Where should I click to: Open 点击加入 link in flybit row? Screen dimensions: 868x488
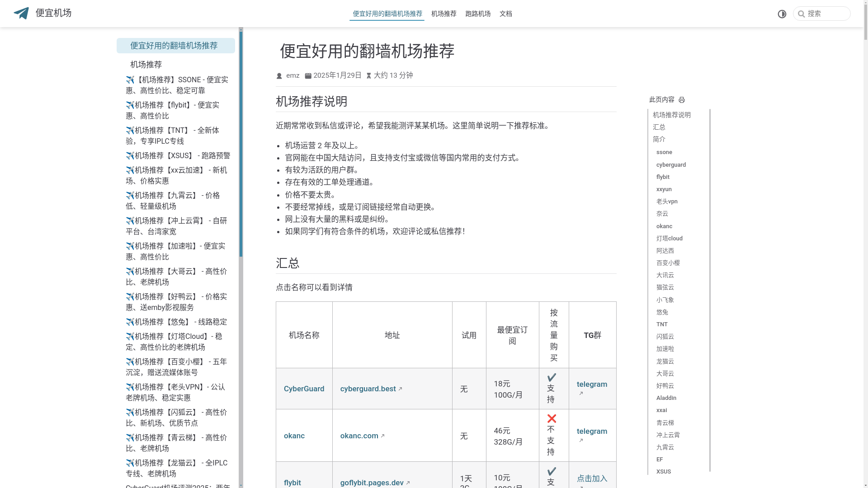pyautogui.click(x=592, y=479)
